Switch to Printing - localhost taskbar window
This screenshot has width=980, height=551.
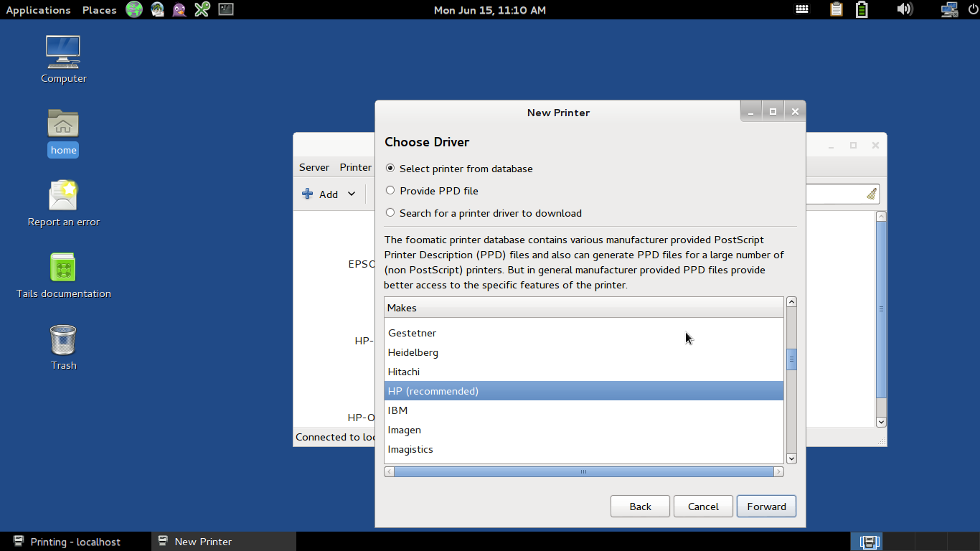[75, 542]
